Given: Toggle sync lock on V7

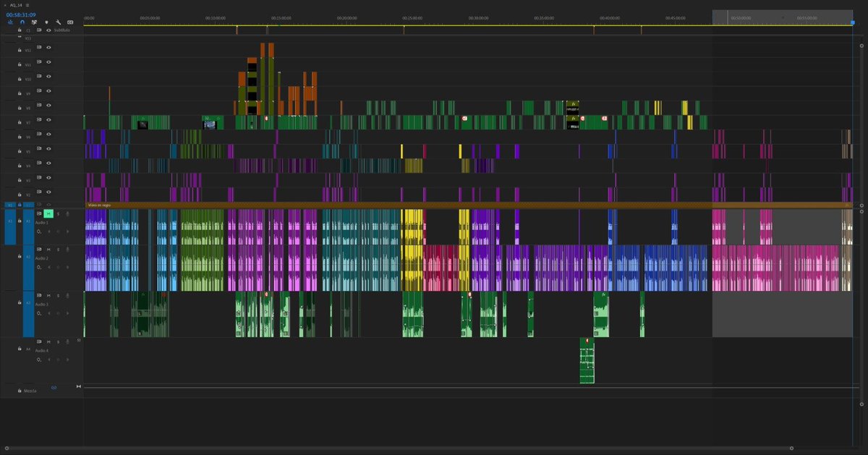Looking at the screenshot, I should 40,120.
